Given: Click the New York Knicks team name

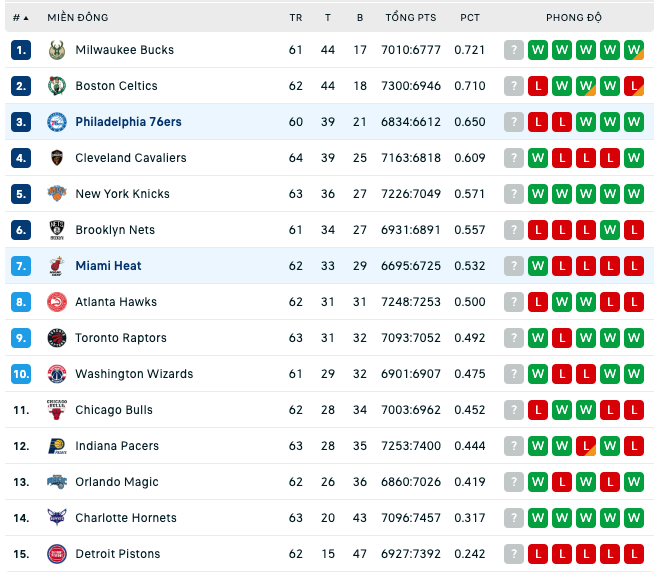Looking at the screenshot, I should (x=123, y=194).
